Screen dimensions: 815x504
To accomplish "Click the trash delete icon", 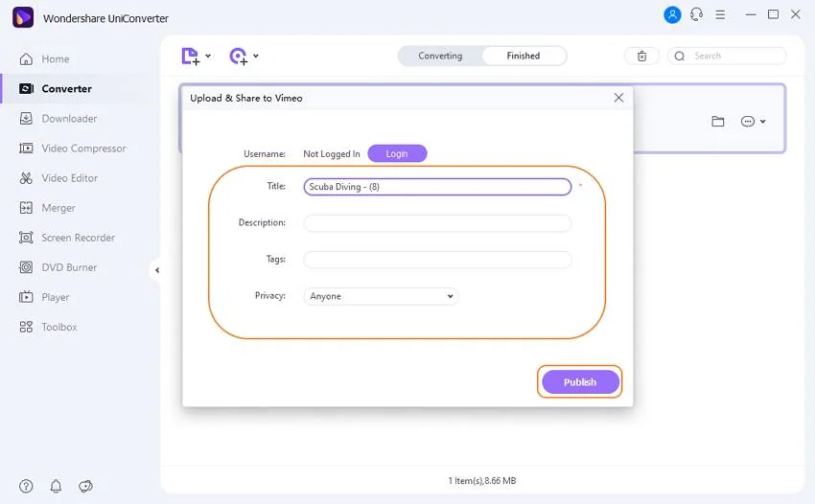I will click(x=641, y=57).
